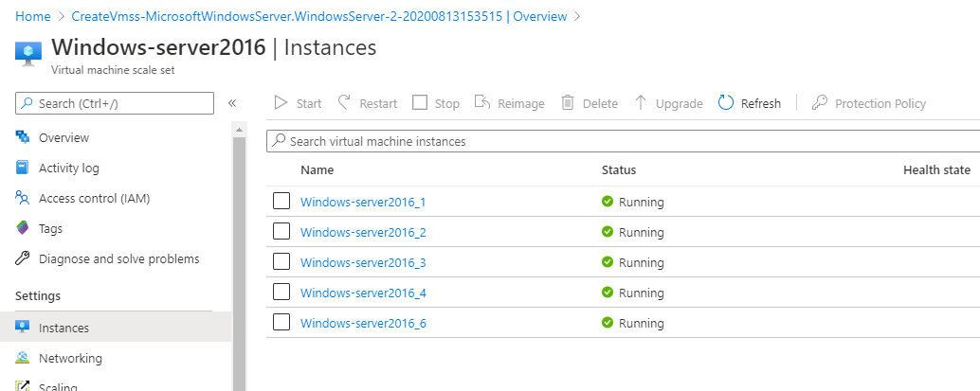Image resolution: width=980 pixels, height=391 pixels.
Task: Click Running status icon for Windows-server2016_4
Action: pyautogui.click(x=608, y=292)
